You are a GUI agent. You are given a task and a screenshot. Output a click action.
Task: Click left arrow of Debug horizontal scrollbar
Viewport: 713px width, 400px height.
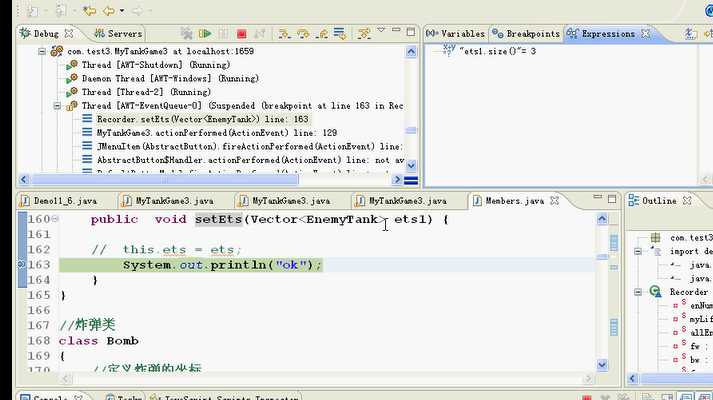24,180
